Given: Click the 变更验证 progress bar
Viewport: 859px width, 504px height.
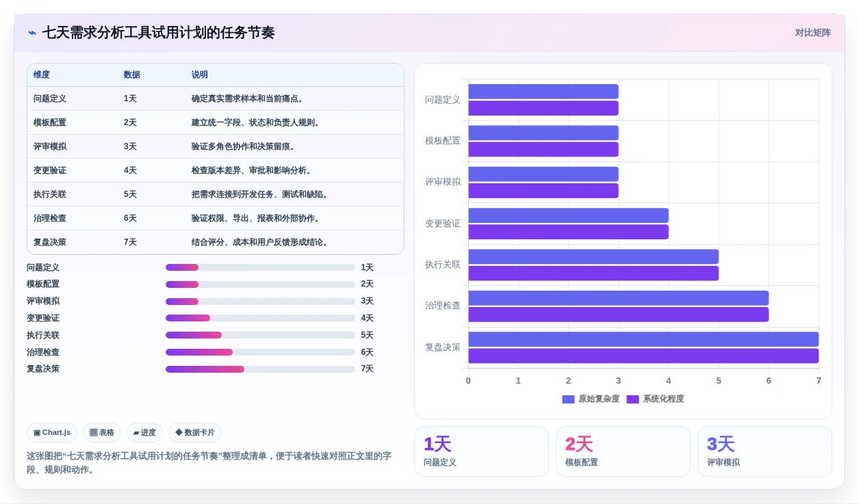Looking at the screenshot, I should pyautogui.click(x=260, y=318).
